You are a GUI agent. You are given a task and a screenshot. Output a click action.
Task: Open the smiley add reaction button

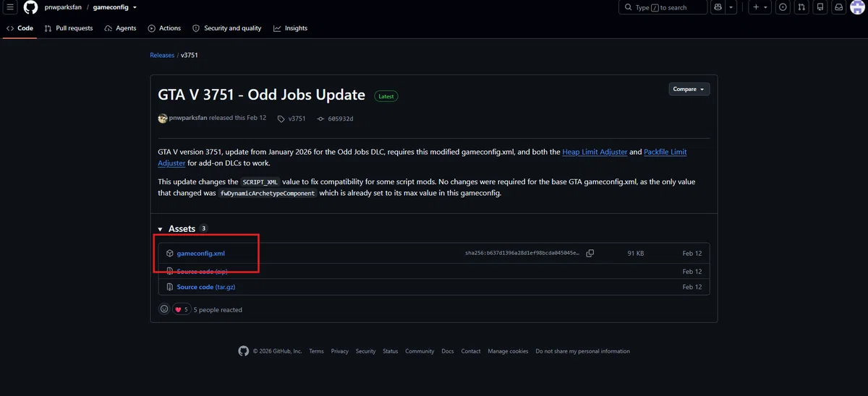164,309
